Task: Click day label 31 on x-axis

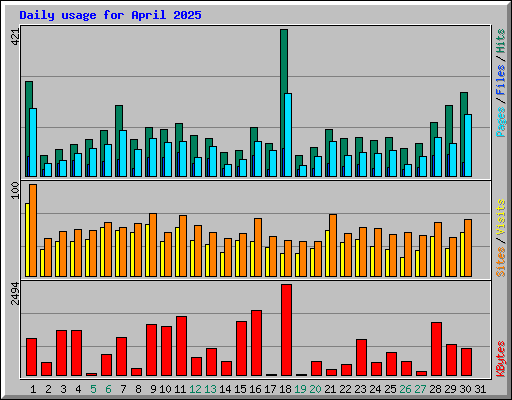Action: pos(480,389)
